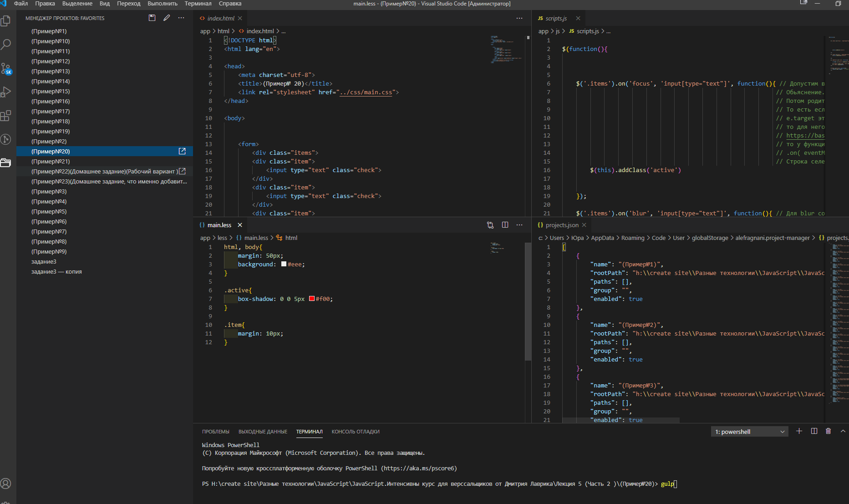This screenshot has height=504, width=849.
Task: Open the Run and Debug view
Action: point(6,92)
